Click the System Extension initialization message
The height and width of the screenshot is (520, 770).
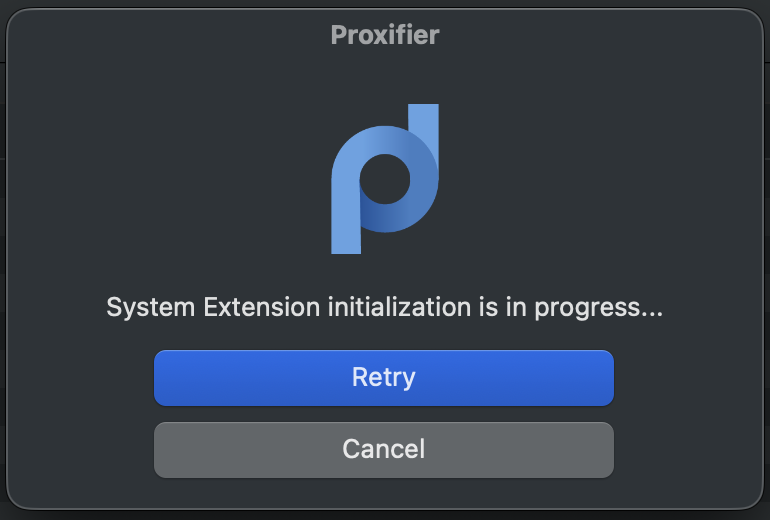click(x=385, y=308)
